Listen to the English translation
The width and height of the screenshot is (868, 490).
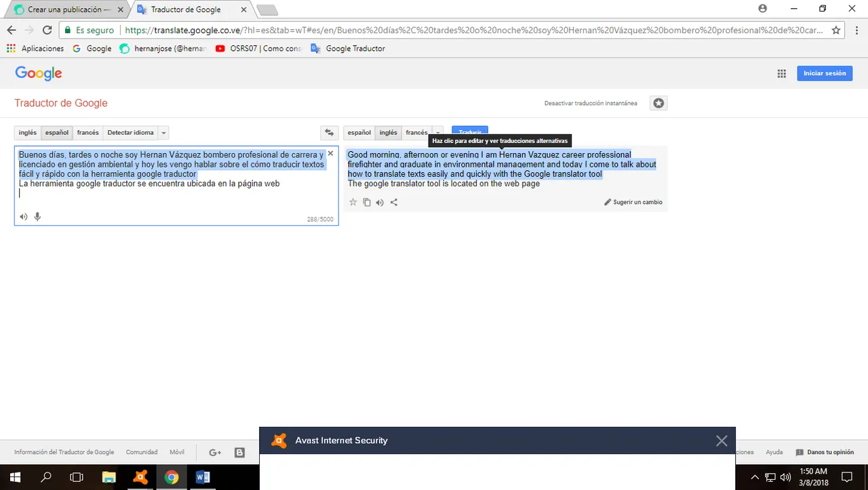[x=380, y=202]
